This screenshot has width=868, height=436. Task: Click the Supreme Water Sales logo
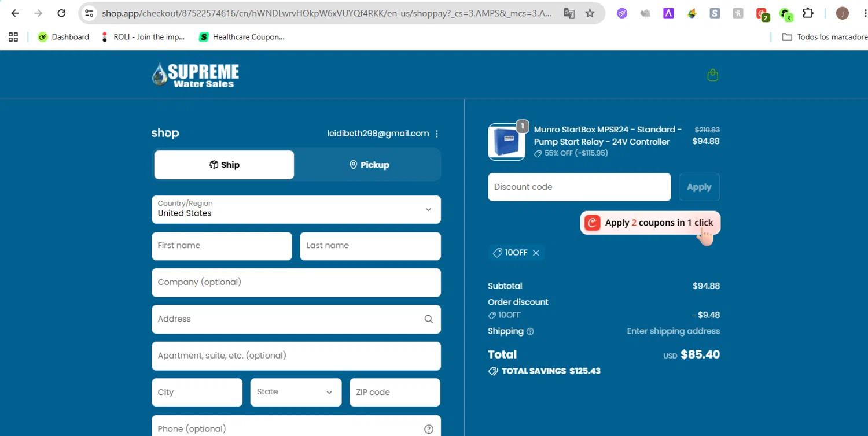point(195,75)
